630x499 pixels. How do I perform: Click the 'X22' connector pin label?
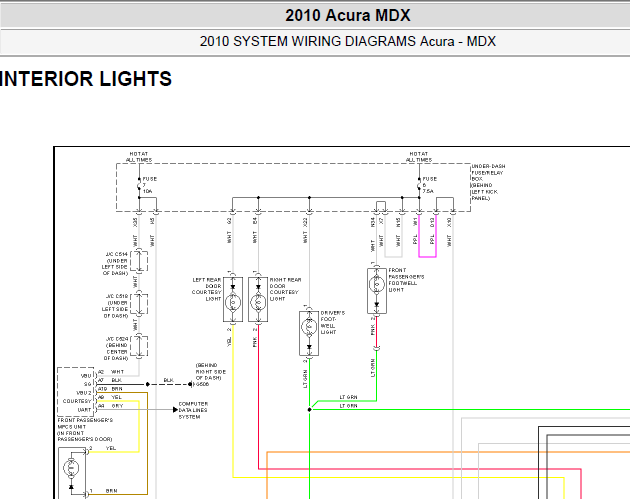(305, 222)
